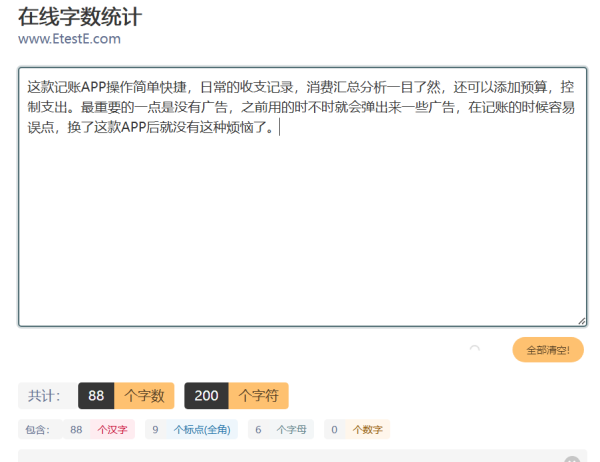Click inside the text input area
The height and width of the screenshot is (462, 600).
click(302, 197)
